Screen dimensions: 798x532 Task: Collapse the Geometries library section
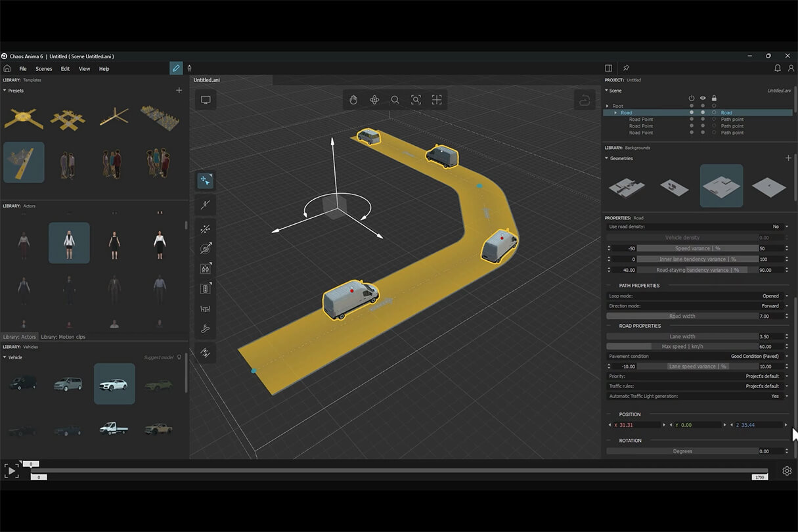click(607, 158)
